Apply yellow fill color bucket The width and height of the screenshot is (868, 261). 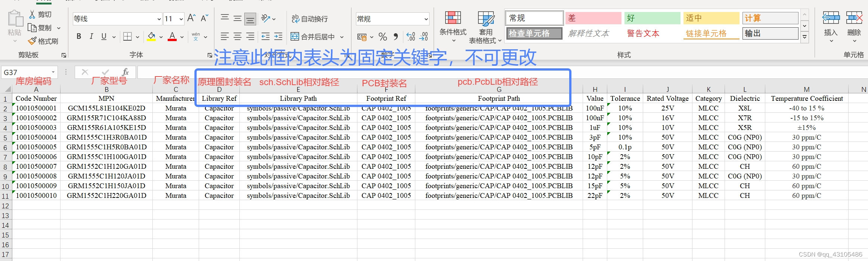point(151,36)
